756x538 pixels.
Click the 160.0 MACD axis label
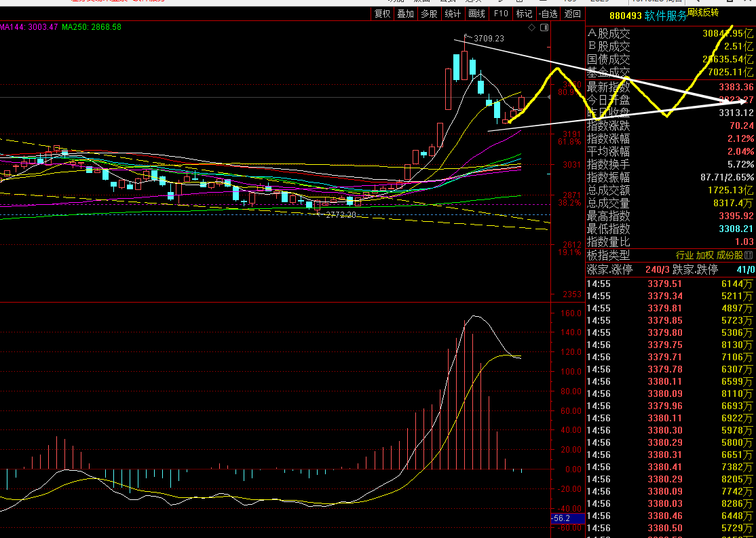tap(571, 313)
